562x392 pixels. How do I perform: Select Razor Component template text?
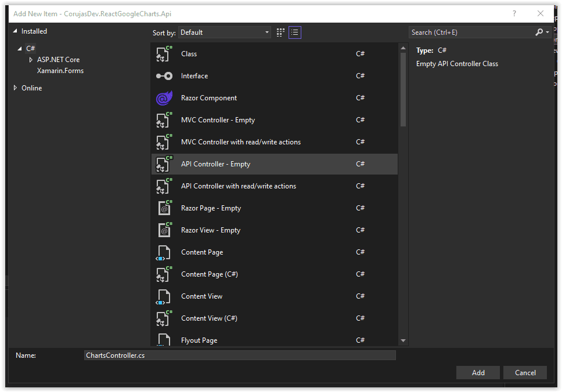coord(209,98)
